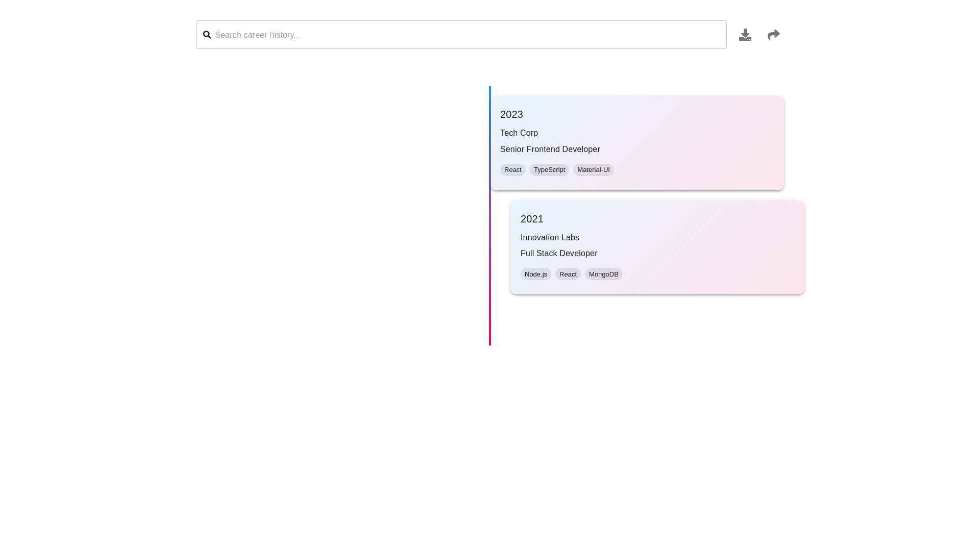Select the Innovation Labs company name
Viewport: 980px width, 551px height.
pos(550,237)
